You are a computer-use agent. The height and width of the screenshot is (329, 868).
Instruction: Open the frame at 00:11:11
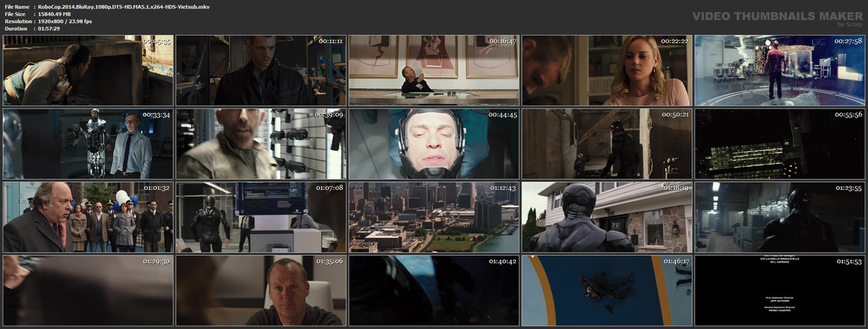(261, 71)
